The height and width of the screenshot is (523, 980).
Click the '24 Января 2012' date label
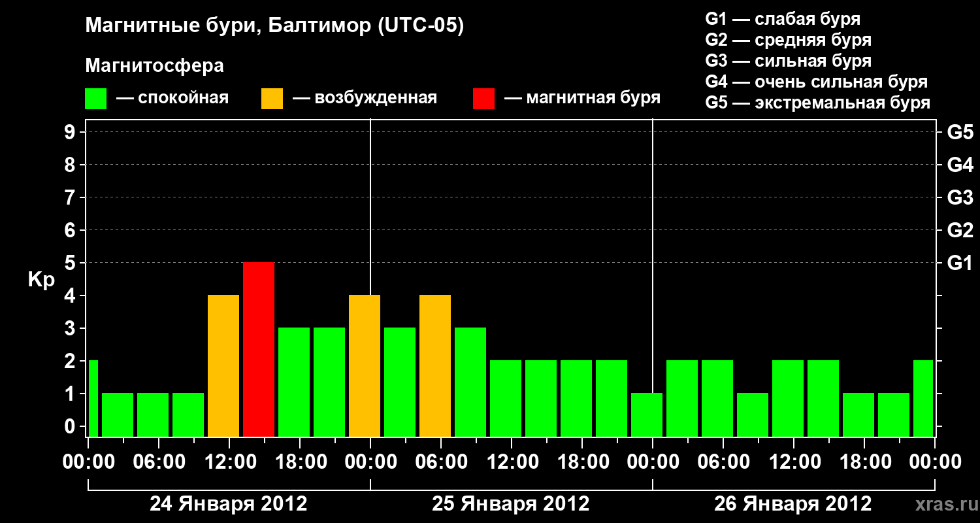click(x=229, y=504)
